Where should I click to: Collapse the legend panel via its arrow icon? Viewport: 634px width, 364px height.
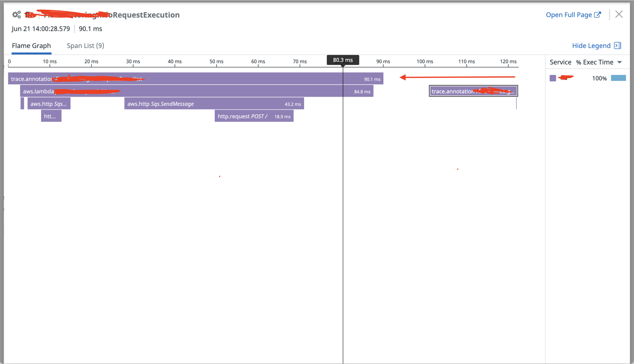tap(618, 45)
